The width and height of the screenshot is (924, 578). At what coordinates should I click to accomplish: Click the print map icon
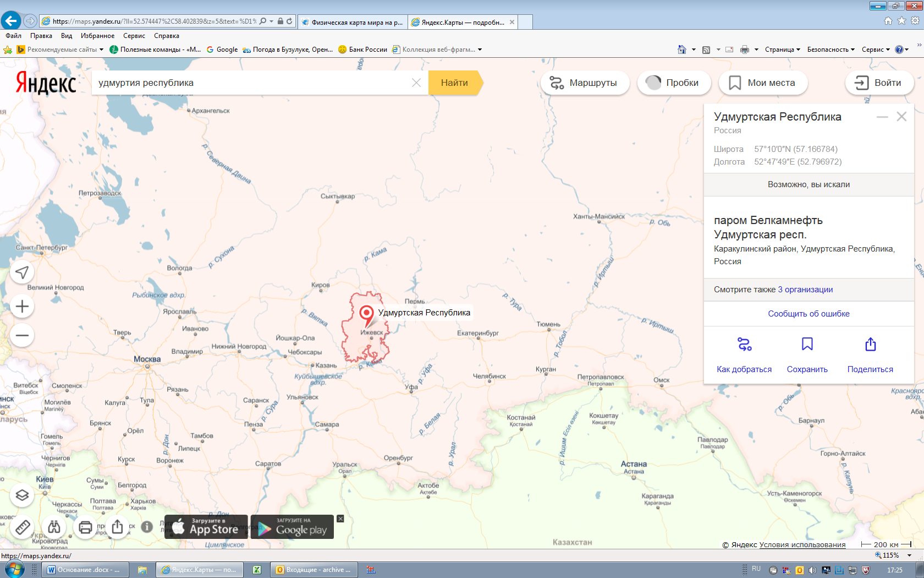tap(85, 527)
